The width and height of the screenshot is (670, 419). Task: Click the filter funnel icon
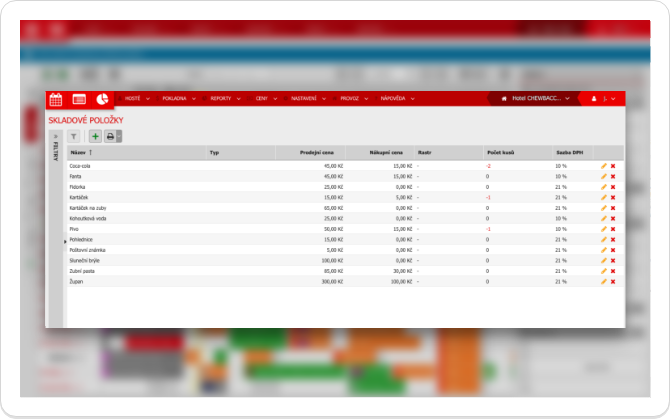point(75,136)
